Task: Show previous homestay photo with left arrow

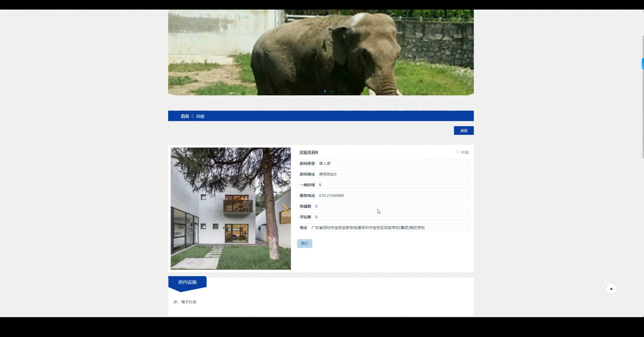Action: click(x=177, y=208)
